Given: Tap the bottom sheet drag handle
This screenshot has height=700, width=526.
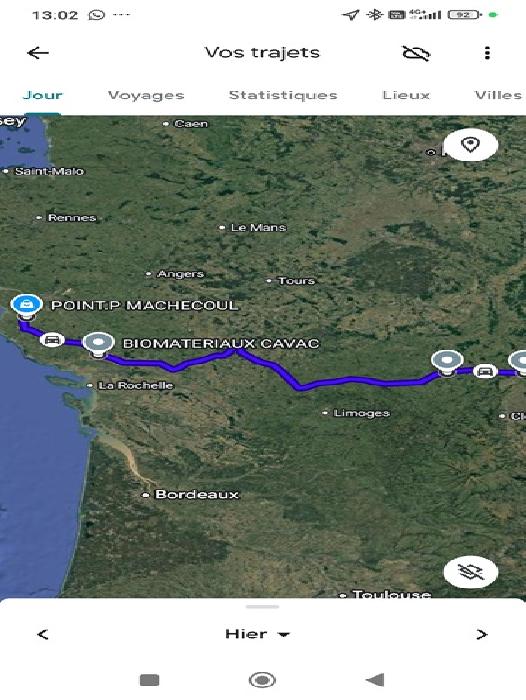Looking at the screenshot, I should 263,607.
